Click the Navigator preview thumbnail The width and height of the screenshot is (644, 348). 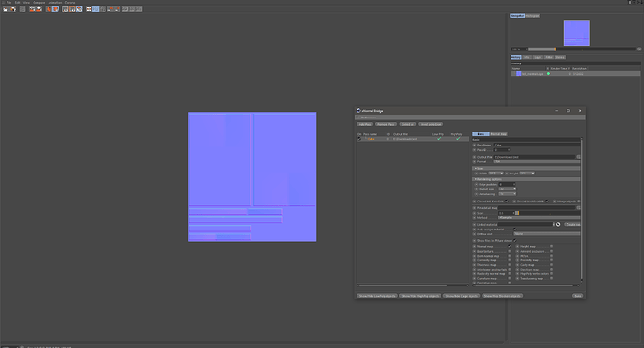[576, 33]
